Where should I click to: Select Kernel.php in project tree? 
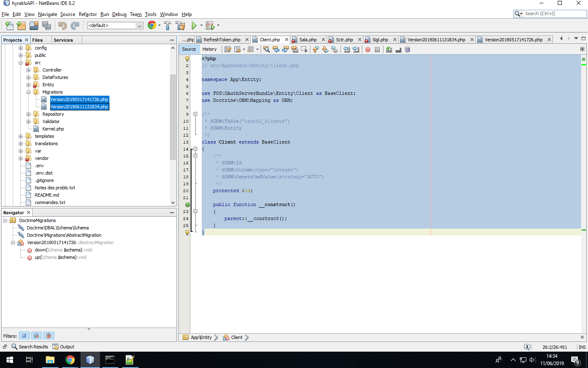click(53, 129)
